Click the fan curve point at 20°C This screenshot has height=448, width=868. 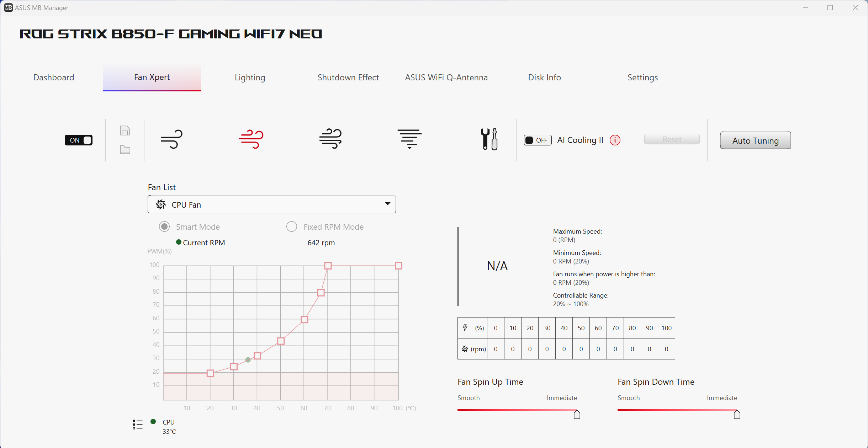tap(210, 373)
